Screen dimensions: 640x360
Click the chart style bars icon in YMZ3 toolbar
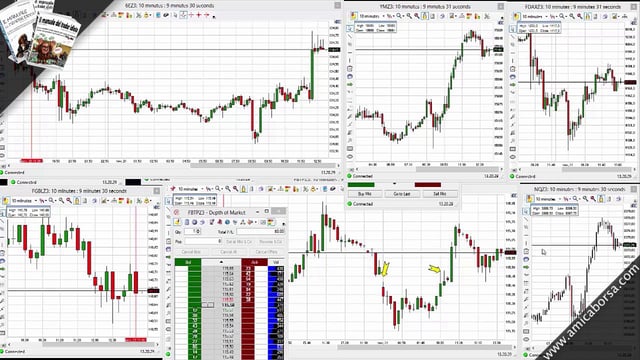[x=478, y=16]
